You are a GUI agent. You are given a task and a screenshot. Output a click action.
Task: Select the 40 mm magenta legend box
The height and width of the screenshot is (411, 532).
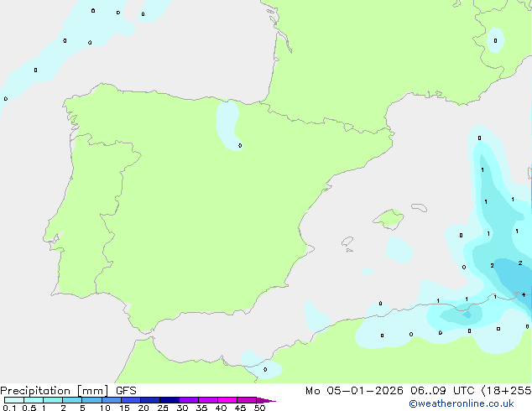pyautogui.click(x=227, y=400)
